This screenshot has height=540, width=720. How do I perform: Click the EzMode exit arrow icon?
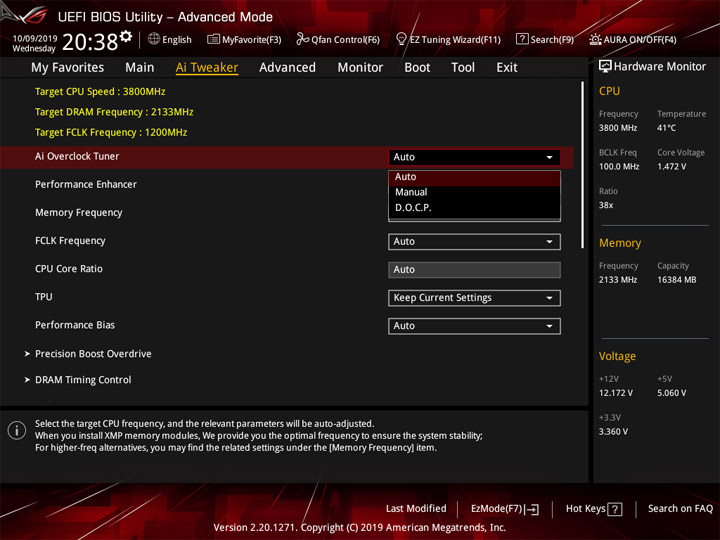tap(532, 509)
